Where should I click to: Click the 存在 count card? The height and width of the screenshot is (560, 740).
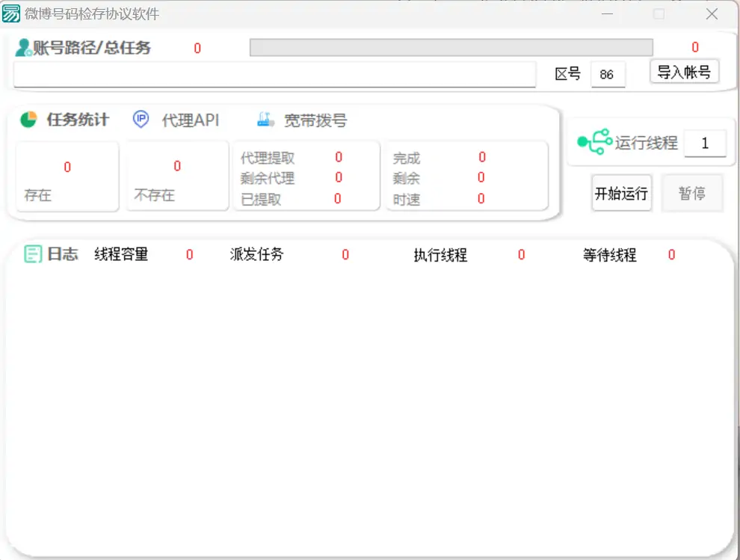coord(67,176)
